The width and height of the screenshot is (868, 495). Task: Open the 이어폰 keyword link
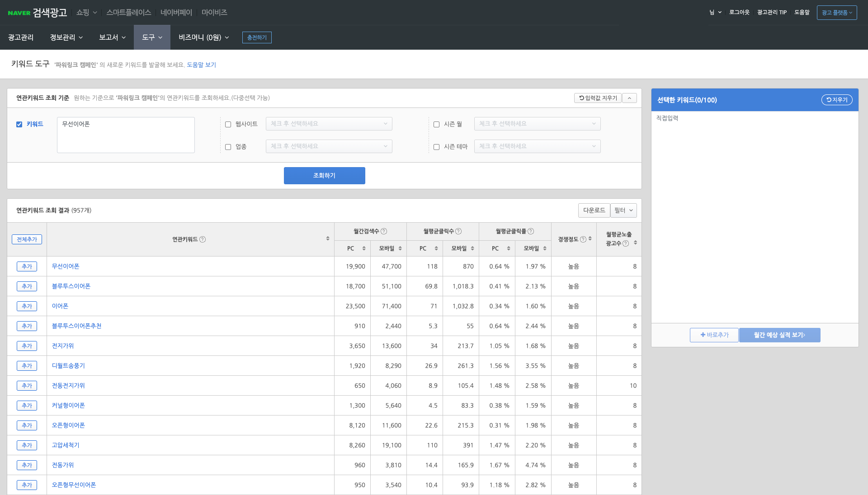pos(60,306)
